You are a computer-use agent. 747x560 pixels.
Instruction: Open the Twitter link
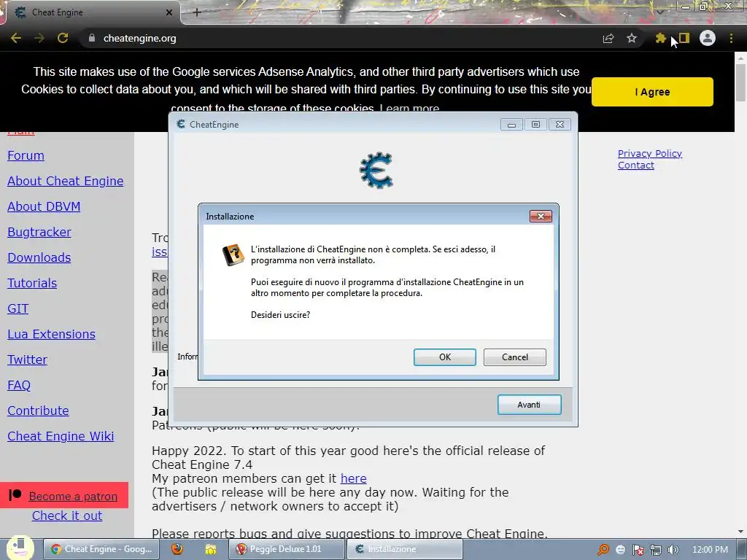(27, 359)
